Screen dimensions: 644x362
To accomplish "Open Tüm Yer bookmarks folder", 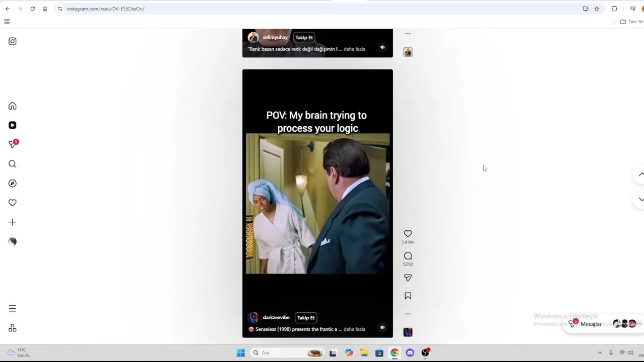I will coord(632,22).
